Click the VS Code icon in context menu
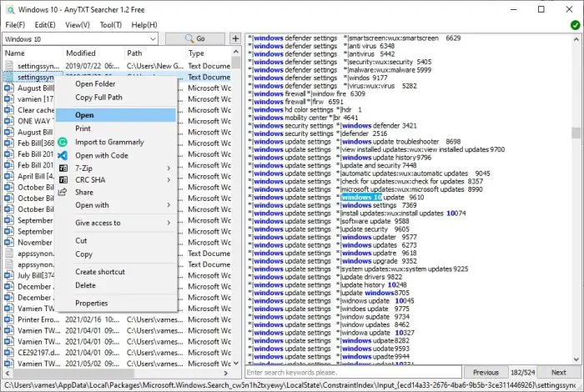The image size is (584, 392). click(63, 155)
